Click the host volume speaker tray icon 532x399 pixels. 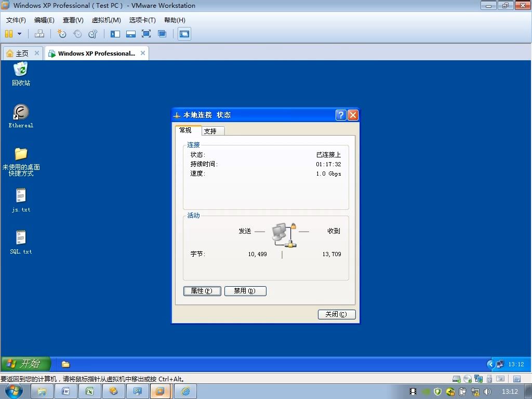click(x=487, y=392)
